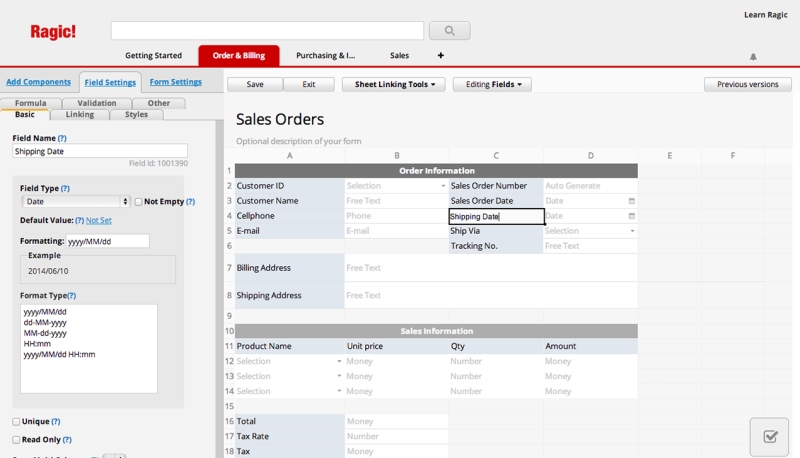Switch to Getting Started tab

point(154,56)
